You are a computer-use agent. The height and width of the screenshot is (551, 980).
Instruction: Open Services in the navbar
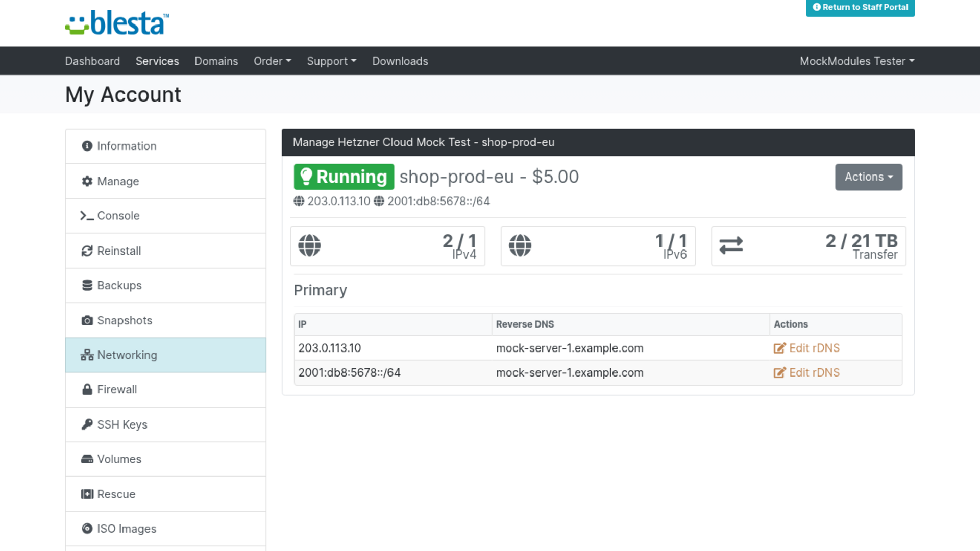pyautogui.click(x=157, y=61)
